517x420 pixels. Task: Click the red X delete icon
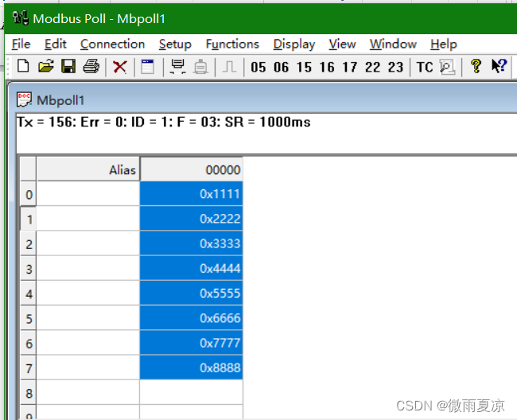pyautogui.click(x=119, y=67)
